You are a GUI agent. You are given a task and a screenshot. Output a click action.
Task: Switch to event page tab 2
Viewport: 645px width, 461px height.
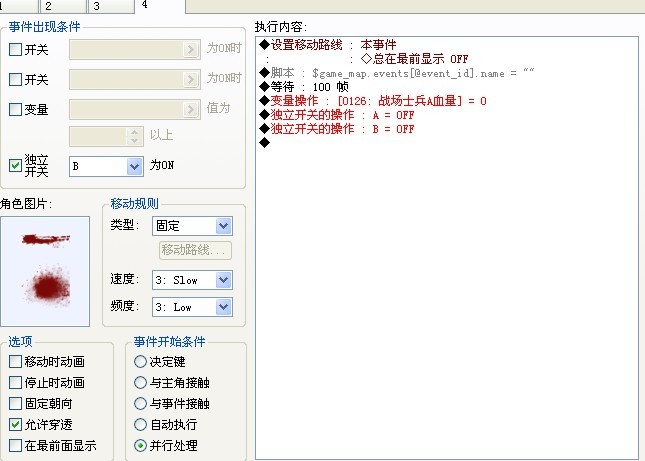[63, 6]
